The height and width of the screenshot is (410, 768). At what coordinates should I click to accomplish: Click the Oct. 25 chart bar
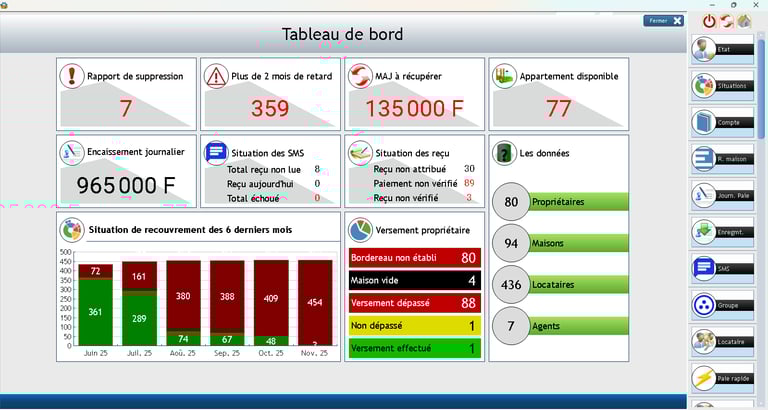pyautogui.click(x=271, y=303)
